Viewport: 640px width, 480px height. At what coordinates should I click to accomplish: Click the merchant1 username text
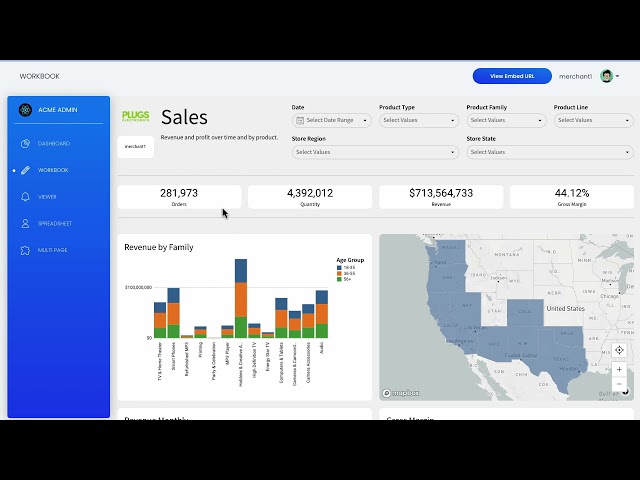(x=576, y=76)
